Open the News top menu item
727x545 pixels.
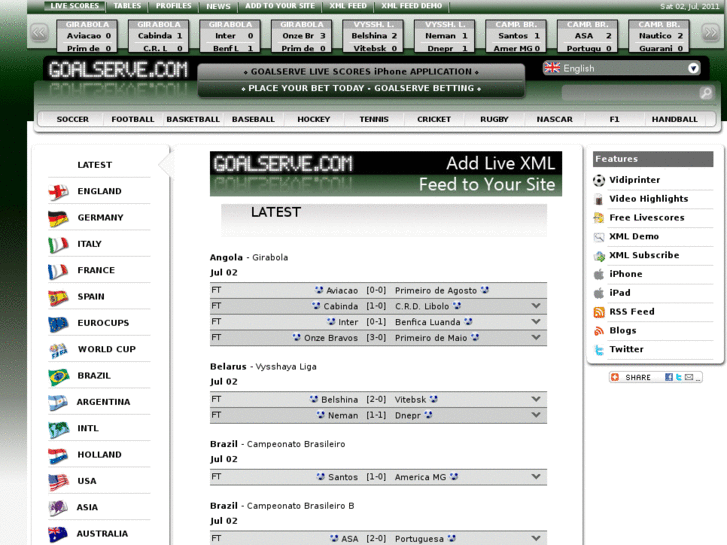218,6
